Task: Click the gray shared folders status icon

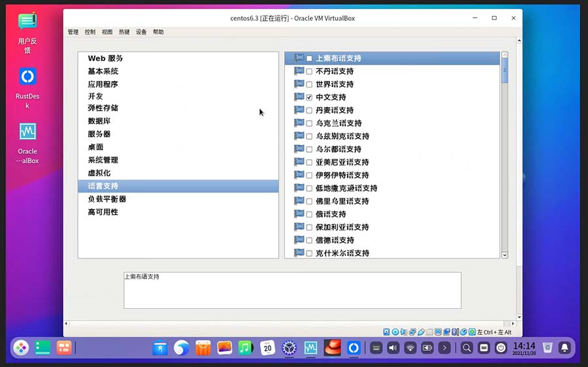Action: (430, 332)
